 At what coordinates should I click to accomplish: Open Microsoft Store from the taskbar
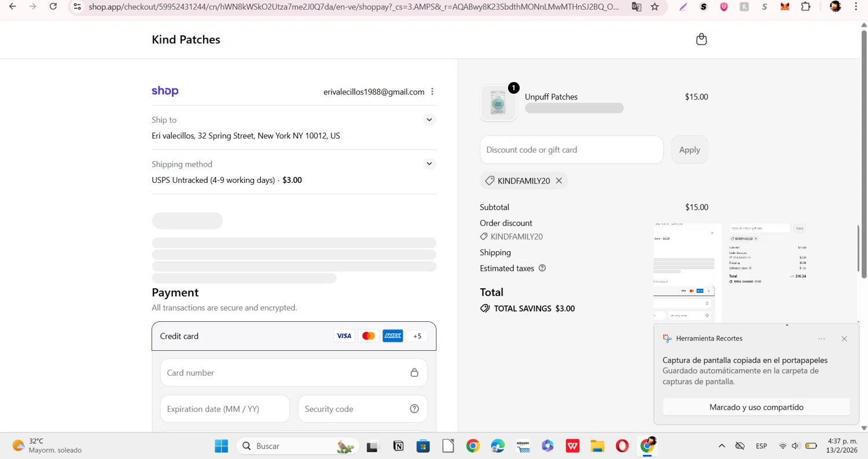(423, 446)
